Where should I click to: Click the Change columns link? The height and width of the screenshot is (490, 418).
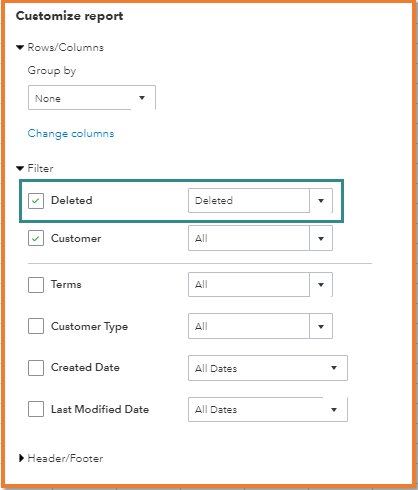pyautogui.click(x=71, y=134)
